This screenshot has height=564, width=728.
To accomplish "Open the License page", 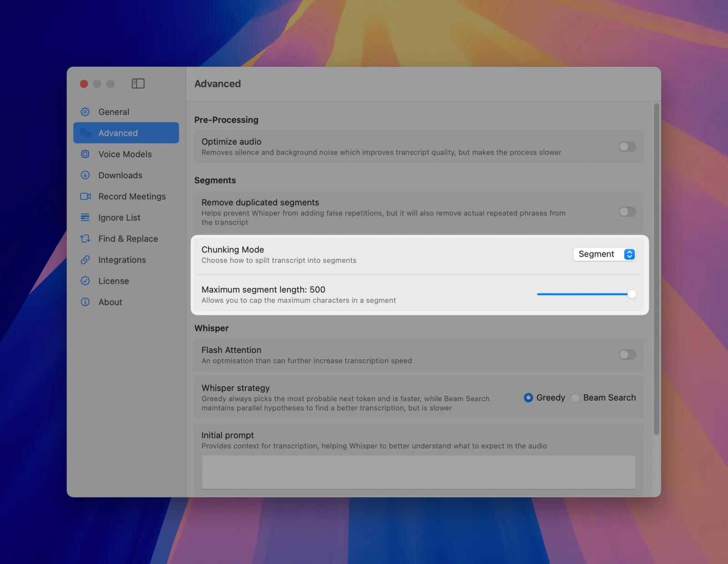I will 126,281.
